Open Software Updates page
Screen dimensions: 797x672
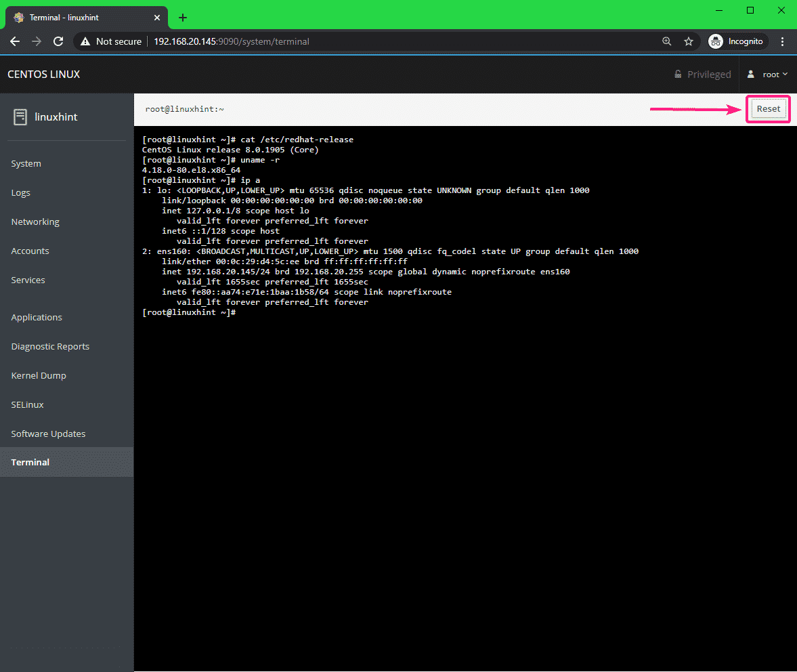pos(49,434)
